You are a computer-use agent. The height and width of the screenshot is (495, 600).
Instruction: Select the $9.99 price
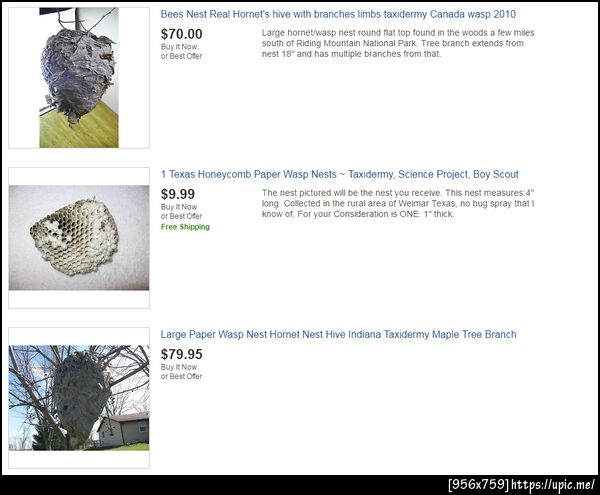pyautogui.click(x=178, y=194)
